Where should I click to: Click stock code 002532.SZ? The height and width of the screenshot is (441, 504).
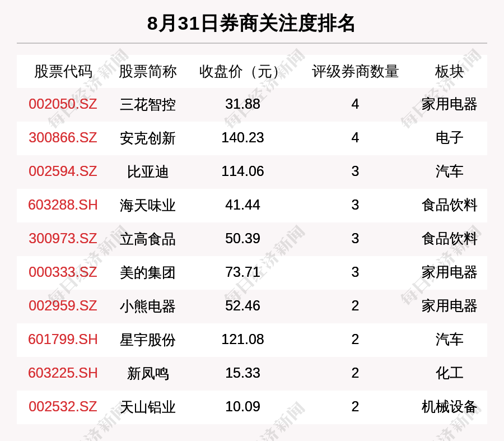point(63,407)
